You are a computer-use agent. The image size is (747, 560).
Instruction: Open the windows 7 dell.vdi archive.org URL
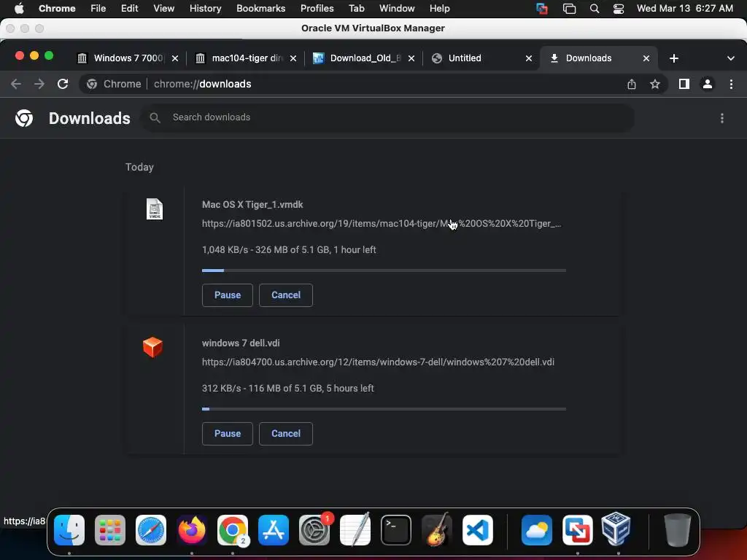point(378,362)
